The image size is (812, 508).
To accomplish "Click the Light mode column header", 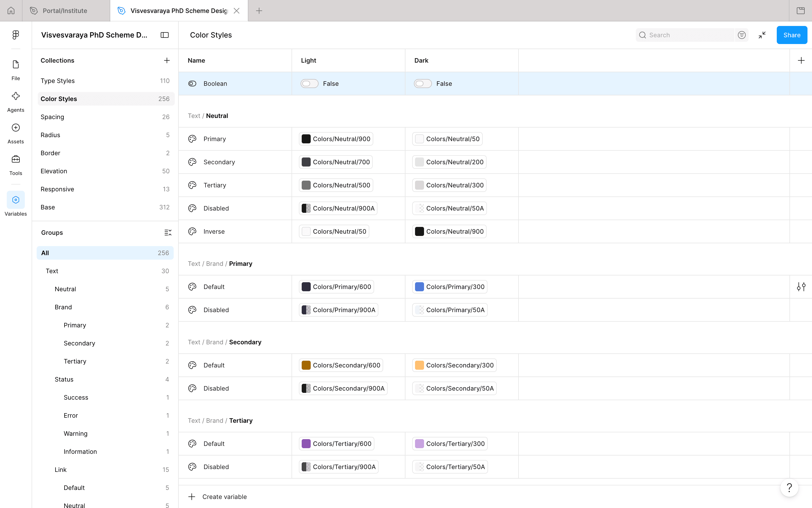I will pyautogui.click(x=348, y=60).
